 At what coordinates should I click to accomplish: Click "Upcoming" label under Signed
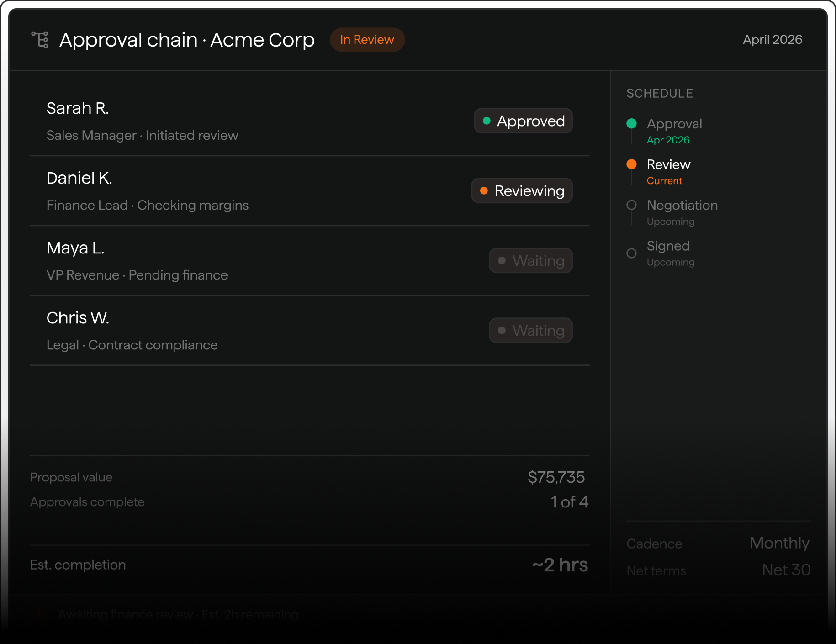(671, 262)
